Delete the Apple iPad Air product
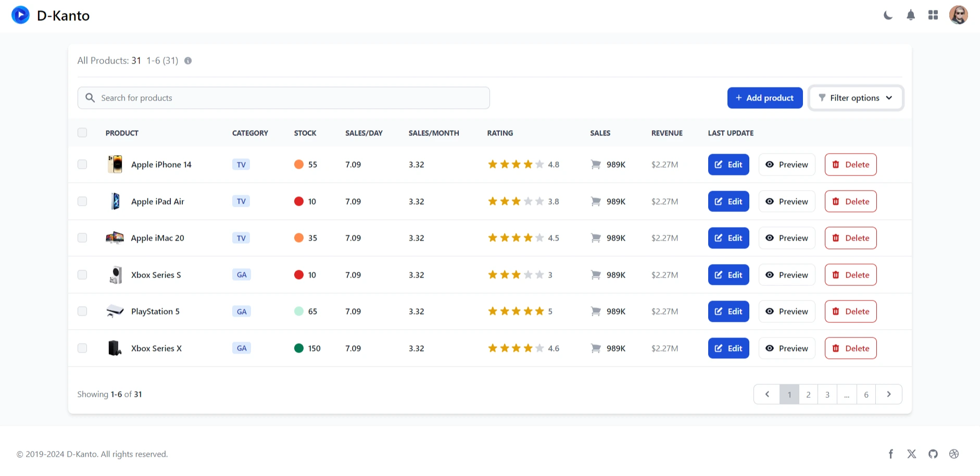The width and height of the screenshot is (980, 476). coord(851,202)
